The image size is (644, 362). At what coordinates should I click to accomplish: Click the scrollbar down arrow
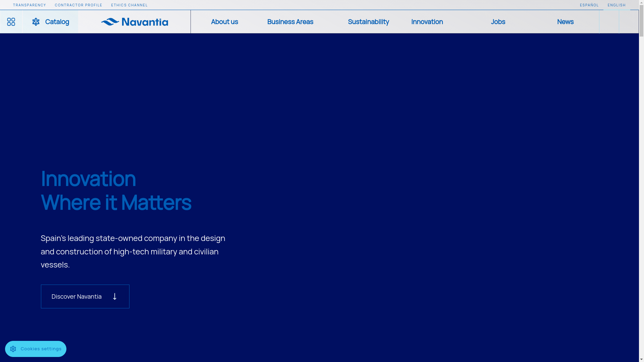click(641, 359)
